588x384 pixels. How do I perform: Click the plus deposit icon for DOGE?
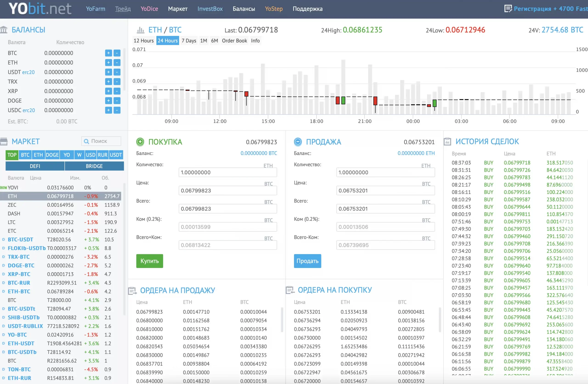pos(108,101)
